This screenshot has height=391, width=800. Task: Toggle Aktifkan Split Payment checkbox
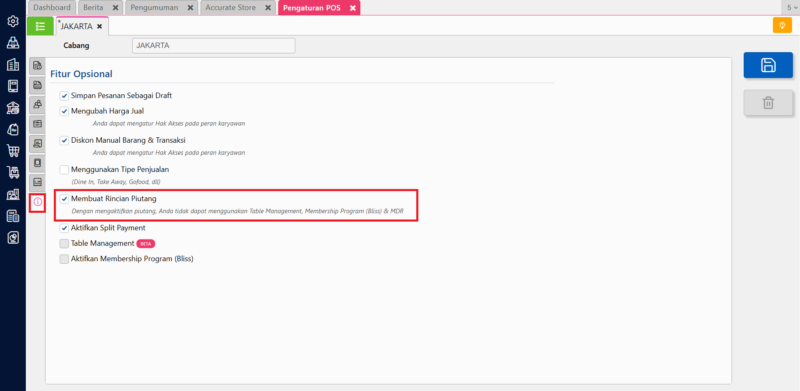tap(64, 228)
